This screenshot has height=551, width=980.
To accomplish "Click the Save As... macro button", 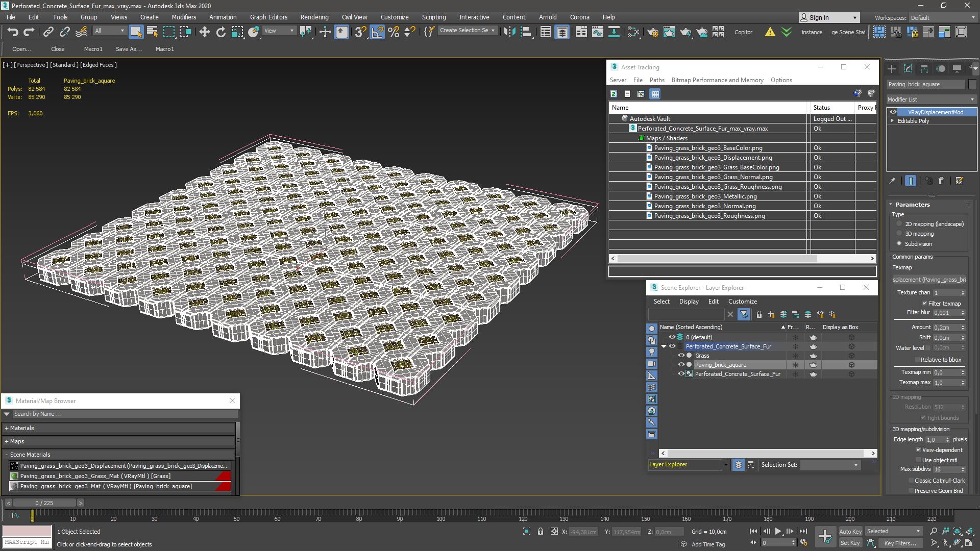I will click(129, 49).
